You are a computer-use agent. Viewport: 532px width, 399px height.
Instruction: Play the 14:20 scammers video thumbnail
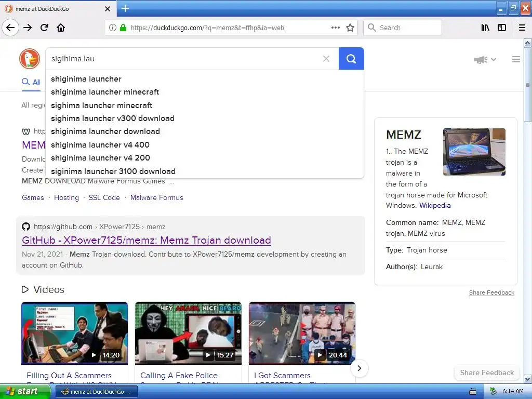75,333
